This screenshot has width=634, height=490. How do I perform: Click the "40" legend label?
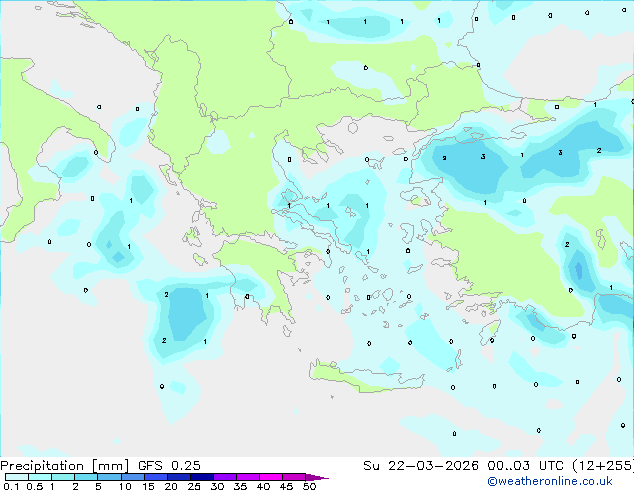pyautogui.click(x=263, y=486)
